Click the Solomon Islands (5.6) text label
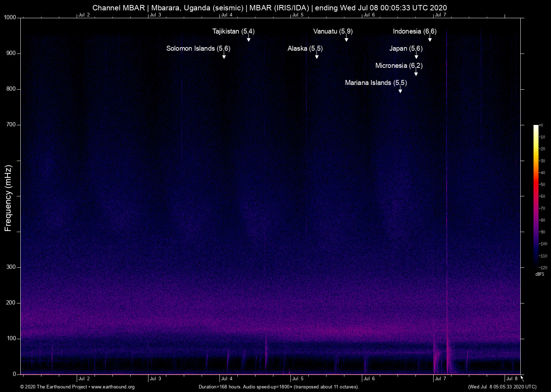This screenshot has height=392, width=551. [x=198, y=49]
